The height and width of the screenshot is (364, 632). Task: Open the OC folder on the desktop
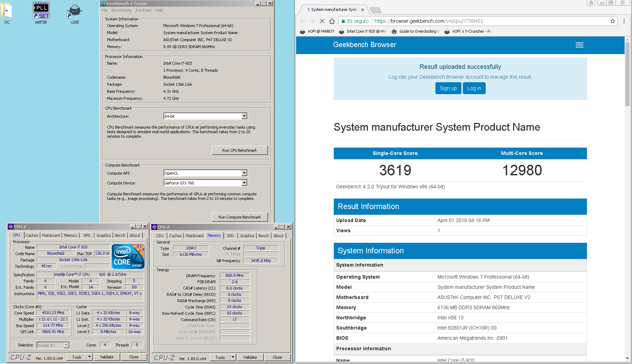[x=7, y=12]
